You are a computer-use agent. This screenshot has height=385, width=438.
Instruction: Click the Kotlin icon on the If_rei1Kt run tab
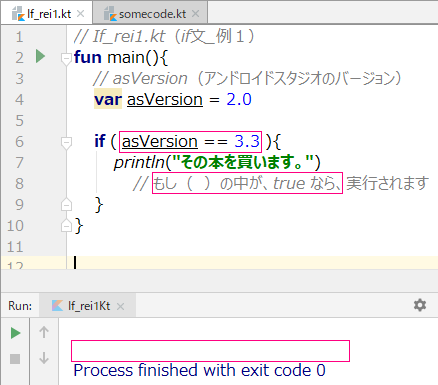[x=57, y=306]
